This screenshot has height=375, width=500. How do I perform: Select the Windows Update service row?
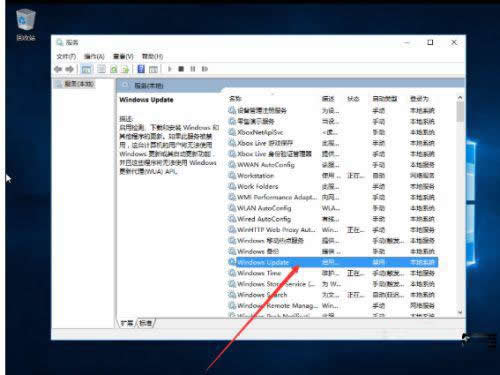click(x=333, y=262)
